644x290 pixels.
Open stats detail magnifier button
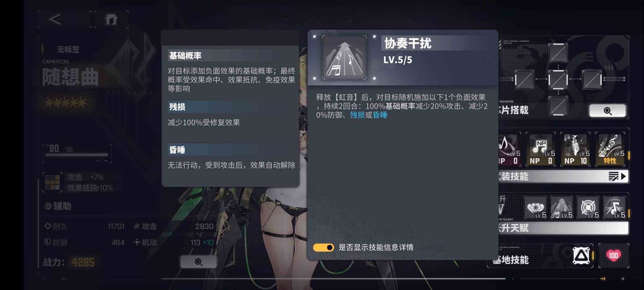tap(198, 262)
